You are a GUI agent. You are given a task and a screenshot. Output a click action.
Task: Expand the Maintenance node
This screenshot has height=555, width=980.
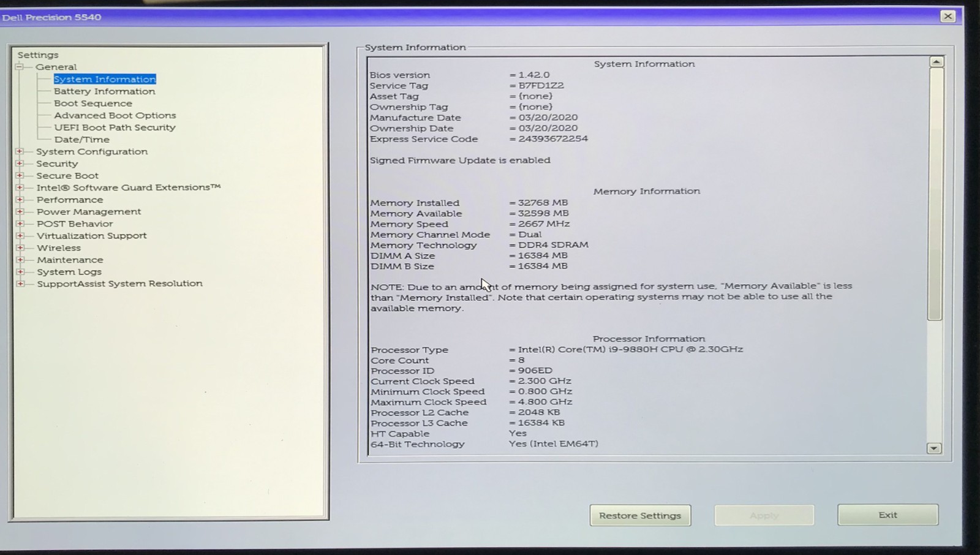coord(20,260)
